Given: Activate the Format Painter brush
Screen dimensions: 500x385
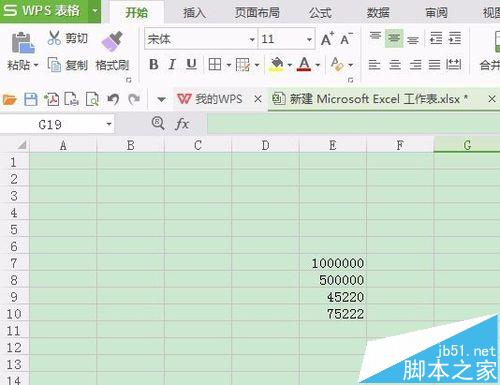Looking at the screenshot, I should pos(112,42).
